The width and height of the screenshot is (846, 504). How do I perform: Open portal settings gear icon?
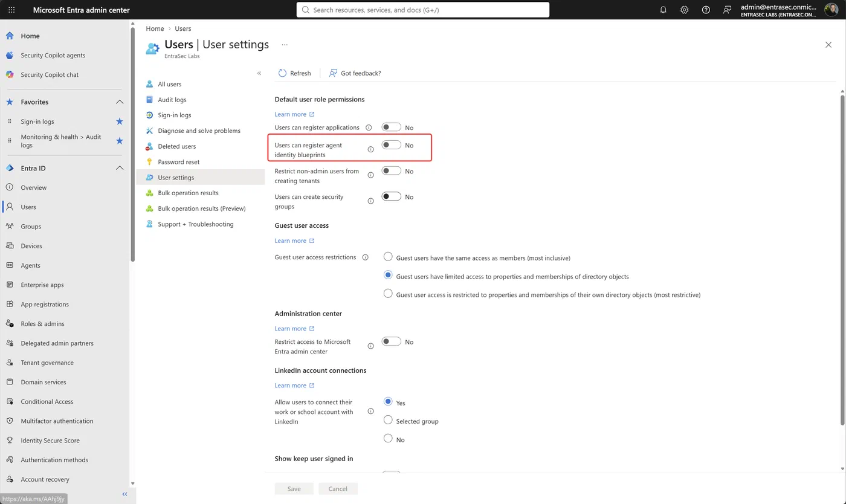pyautogui.click(x=684, y=10)
